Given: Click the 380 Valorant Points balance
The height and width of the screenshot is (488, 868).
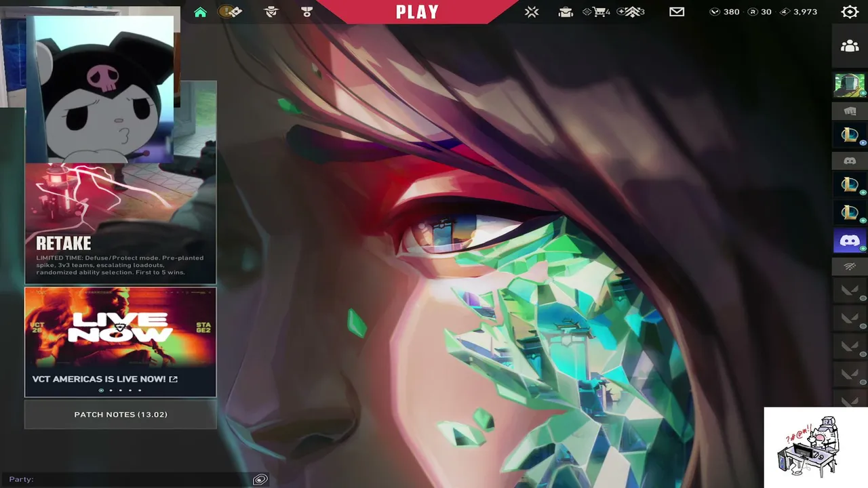Looking at the screenshot, I should (725, 12).
